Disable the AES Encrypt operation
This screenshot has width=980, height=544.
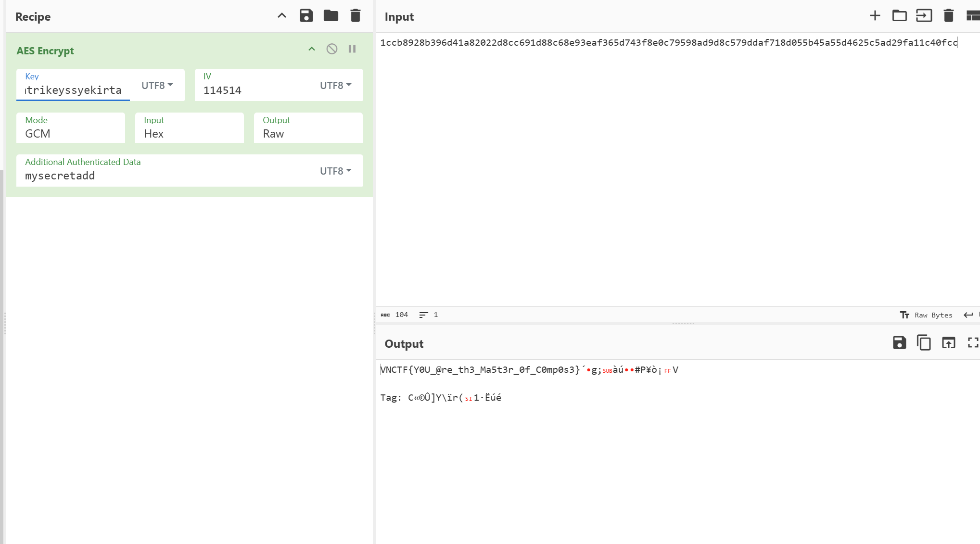coord(331,49)
